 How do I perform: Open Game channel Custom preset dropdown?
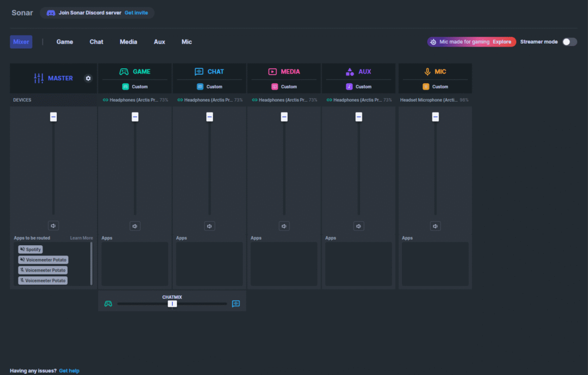tap(135, 87)
